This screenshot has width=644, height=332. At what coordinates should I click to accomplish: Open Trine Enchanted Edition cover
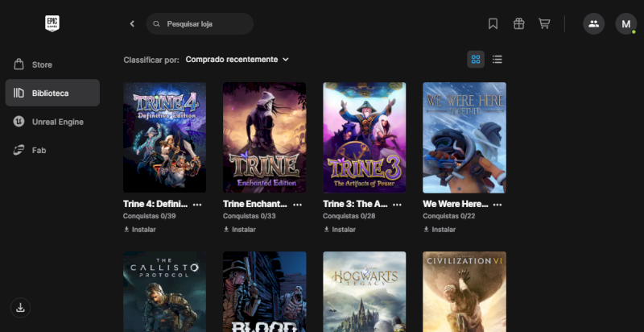265,138
